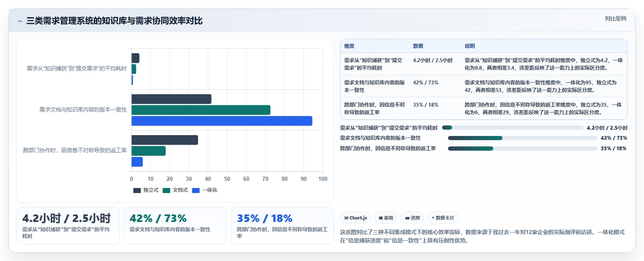Screen dimensions: 644x261
Task: Click the lightning icon beside the title
Action: coord(20,21)
